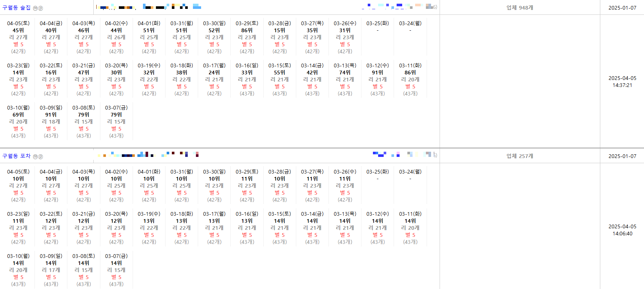Viewport: 644px width, 289px height.
Task: Select 11위 under 03-29(토) in 구월동 포차
Action: coord(247,179)
